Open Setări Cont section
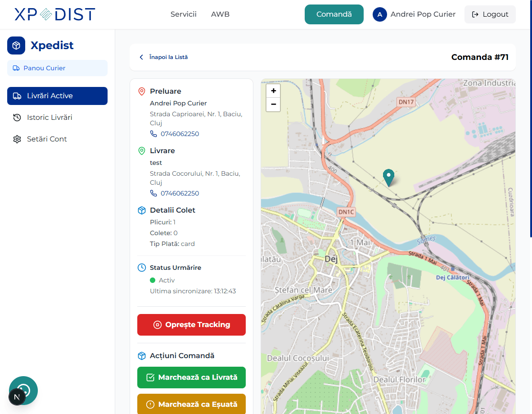532x414 pixels. click(57, 139)
